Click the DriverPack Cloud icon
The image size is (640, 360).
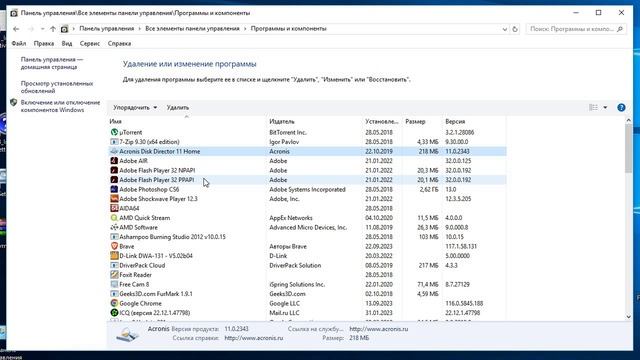pos(114,265)
